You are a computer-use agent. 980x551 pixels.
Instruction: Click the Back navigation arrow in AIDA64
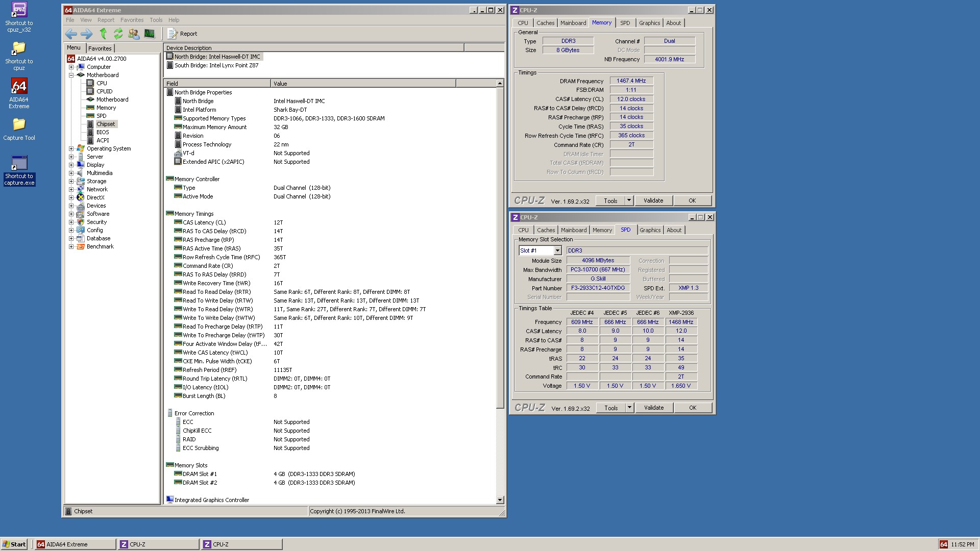71,34
